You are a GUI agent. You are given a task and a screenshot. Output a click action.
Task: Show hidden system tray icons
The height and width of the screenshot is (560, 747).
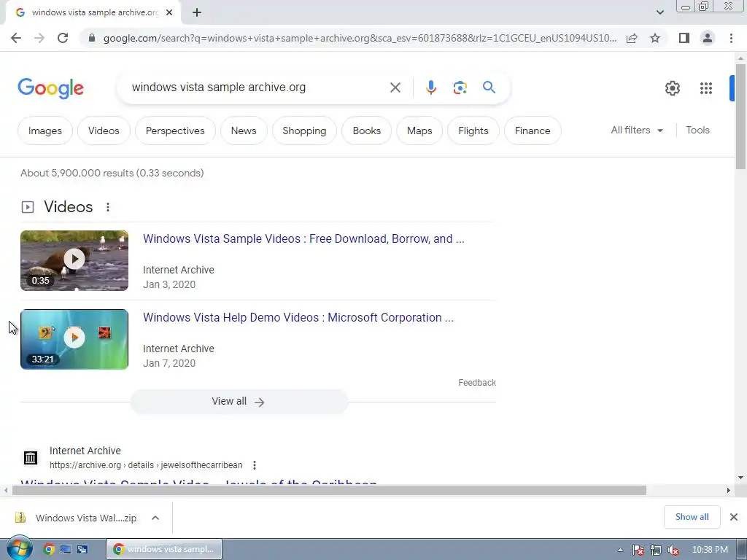click(x=620, y=550)
